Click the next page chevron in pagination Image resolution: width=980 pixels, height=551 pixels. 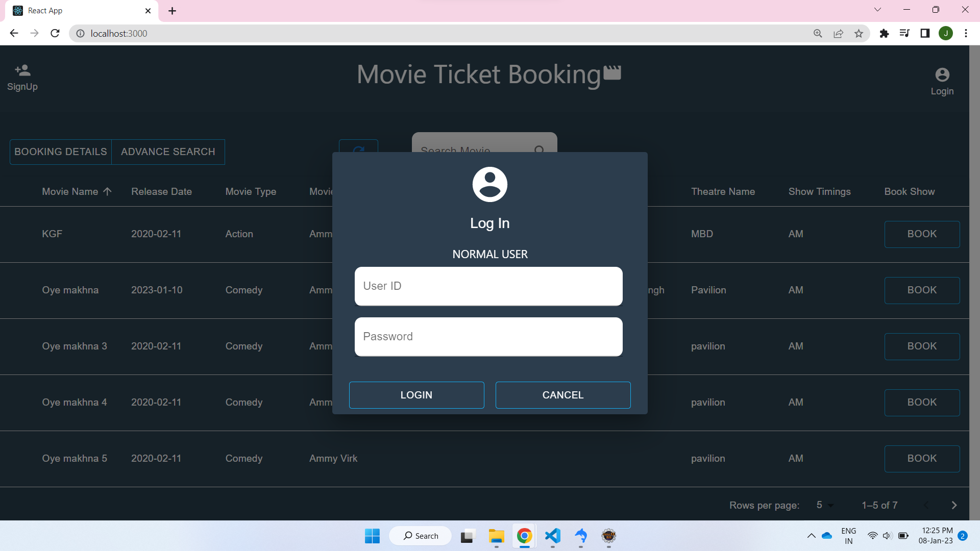click(x=953, y=505)
